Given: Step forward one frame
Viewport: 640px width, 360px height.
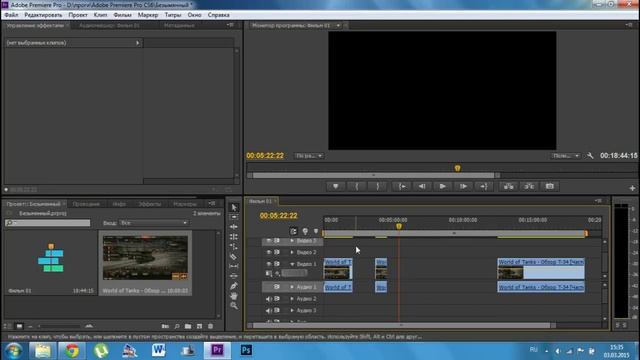Looking at the screenshot, I should tap(463, 187).
